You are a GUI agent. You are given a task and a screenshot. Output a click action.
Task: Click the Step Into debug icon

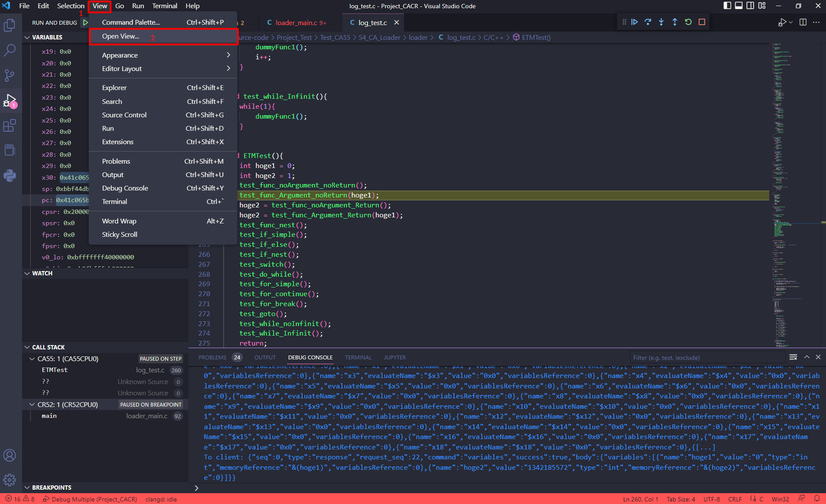661,22
